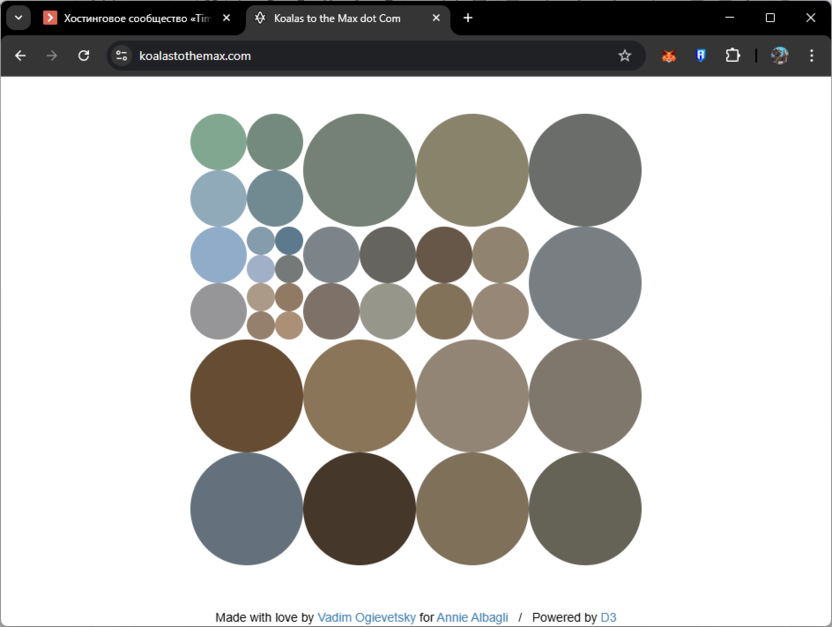Open the Annie Albagli link
This screenshot has height=627, width=832.
click(472, 617)
